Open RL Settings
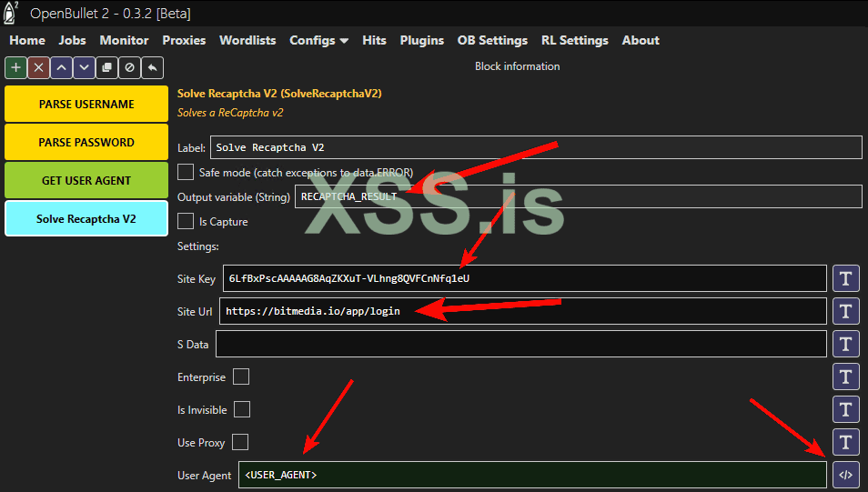The width and height of the screenshot is (868, 492). (575, 40)
